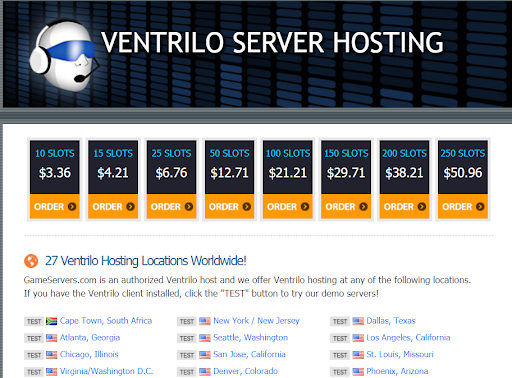Click the '27 Ventrilo Hosting Locations Worldwide!' heading

click(x=146, y=261)
